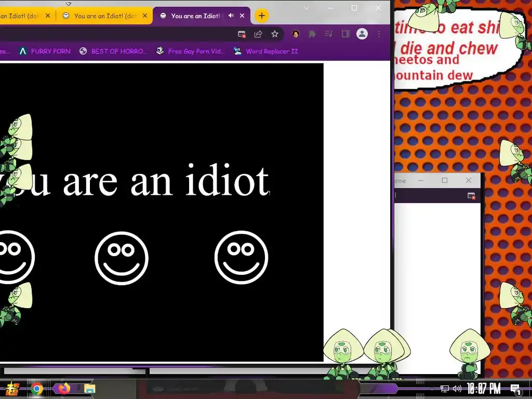The height and width of the screenshot is (399, 532).
Task: Mute audio on the active purple tab
Action: pos(231,16)
